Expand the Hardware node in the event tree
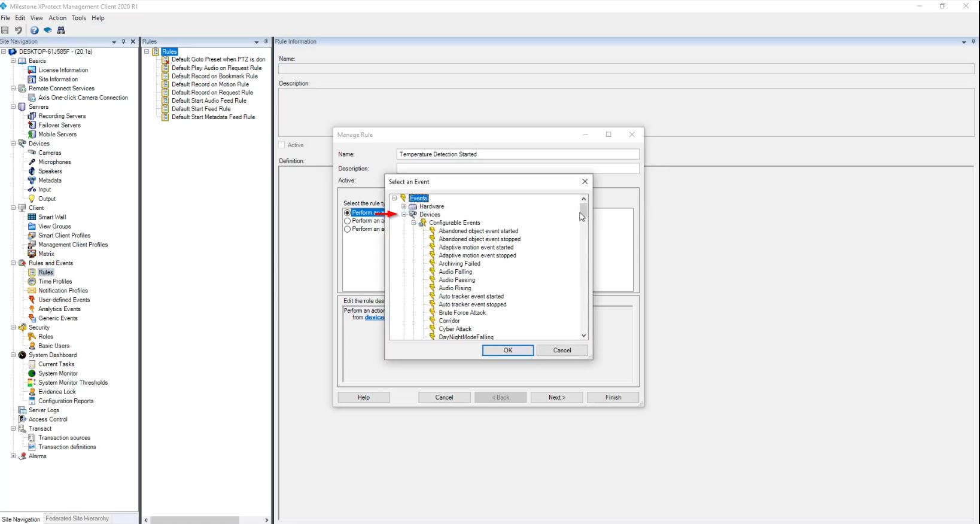The width and height of the screenshot is (980, 524). point(404,206)
